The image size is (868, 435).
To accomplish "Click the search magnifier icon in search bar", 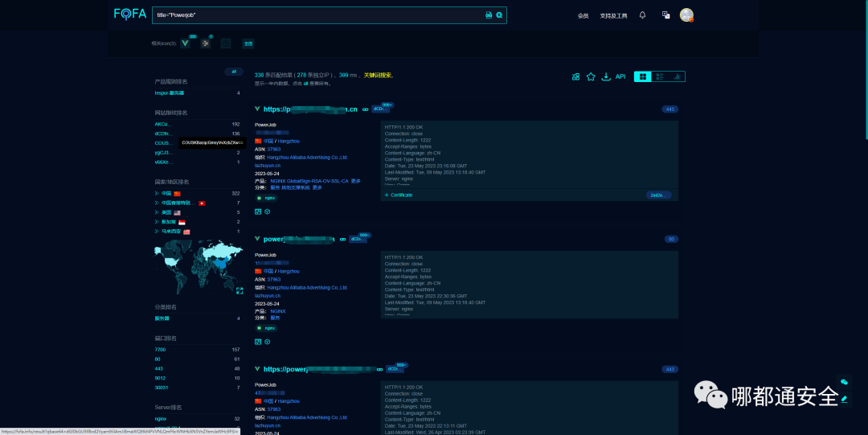I will point(499,15).
